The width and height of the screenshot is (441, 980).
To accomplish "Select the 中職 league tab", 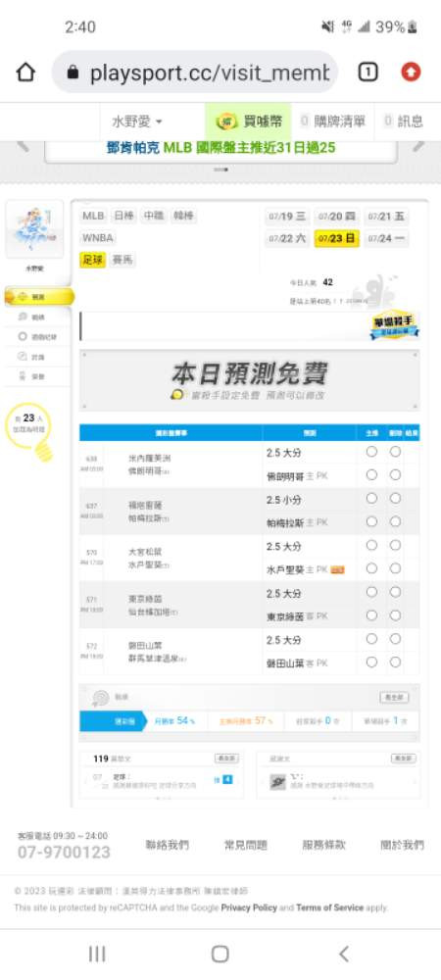I will click(154, 217).
